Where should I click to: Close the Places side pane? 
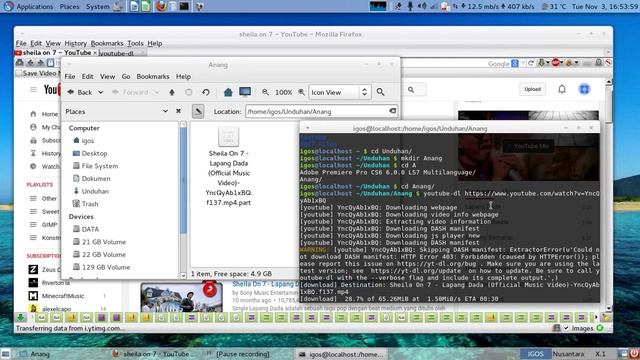point(178,111)
